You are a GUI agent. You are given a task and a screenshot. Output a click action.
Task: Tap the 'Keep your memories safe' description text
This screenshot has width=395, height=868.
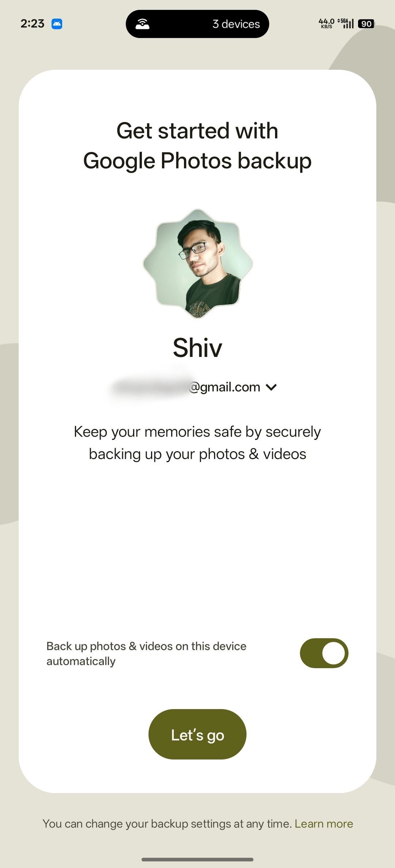(197, 443)
